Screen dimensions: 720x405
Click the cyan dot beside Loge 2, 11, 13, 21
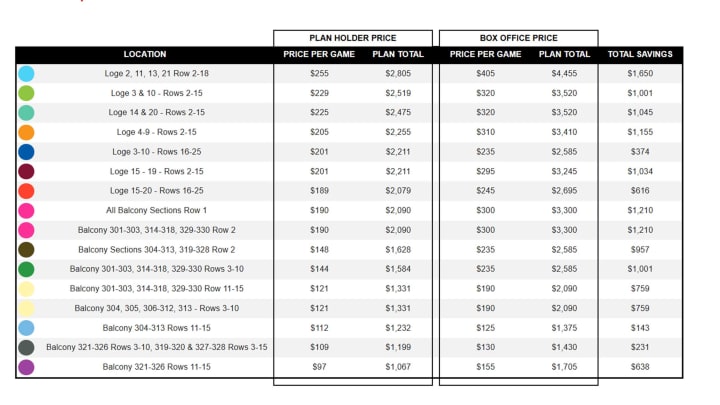[x=26, y=73]
